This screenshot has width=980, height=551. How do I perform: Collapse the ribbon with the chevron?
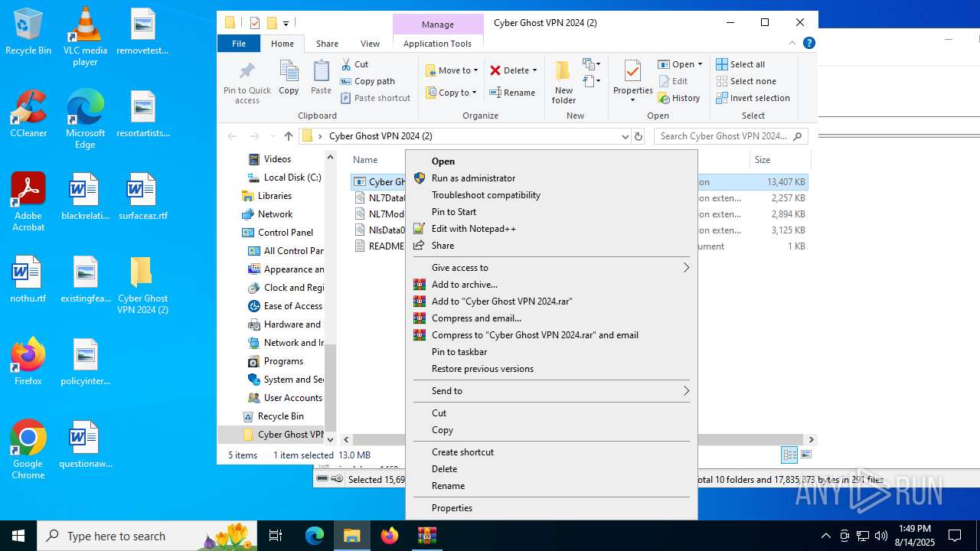[x=793, y=44]
